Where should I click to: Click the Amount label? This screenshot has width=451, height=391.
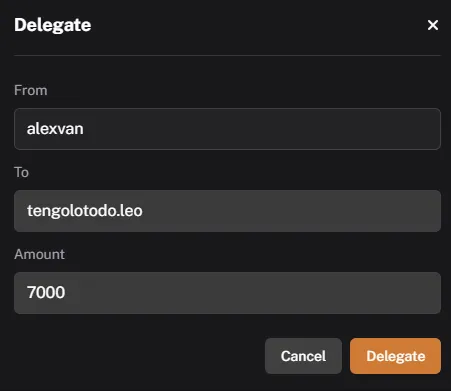pos(39,254)
